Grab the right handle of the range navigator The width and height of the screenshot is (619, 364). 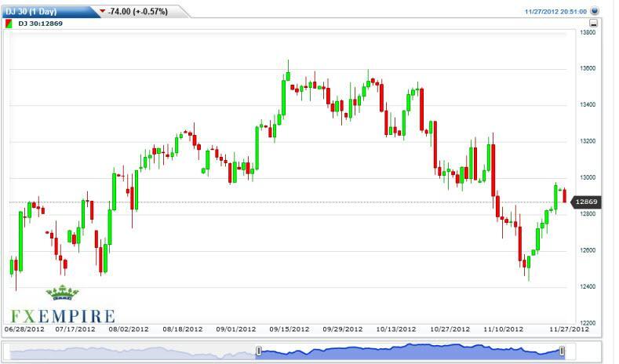coord(562,351)
